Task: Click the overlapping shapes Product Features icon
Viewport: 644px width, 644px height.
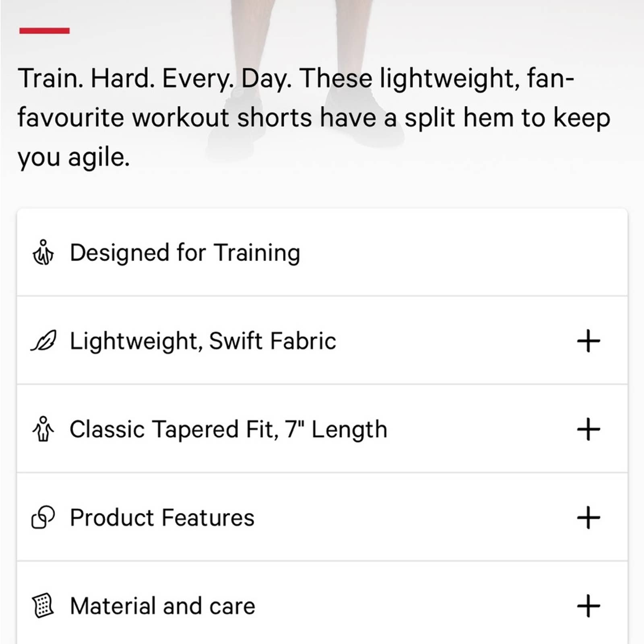Action: (43, 517)
